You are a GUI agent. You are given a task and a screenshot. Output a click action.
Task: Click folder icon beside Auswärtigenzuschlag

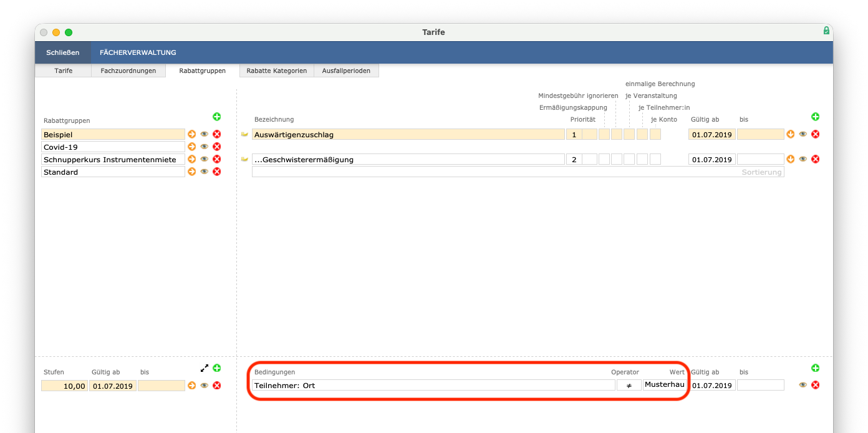pos(244,134)
